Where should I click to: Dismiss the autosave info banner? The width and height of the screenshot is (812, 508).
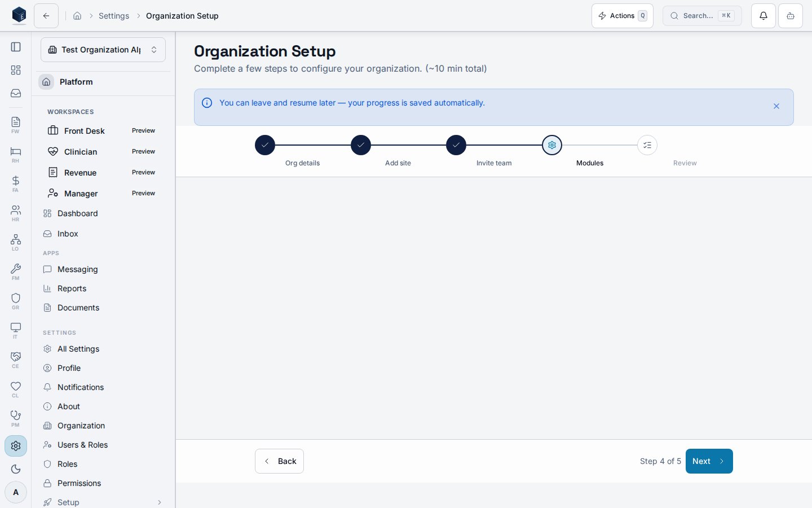pos(776,106)
